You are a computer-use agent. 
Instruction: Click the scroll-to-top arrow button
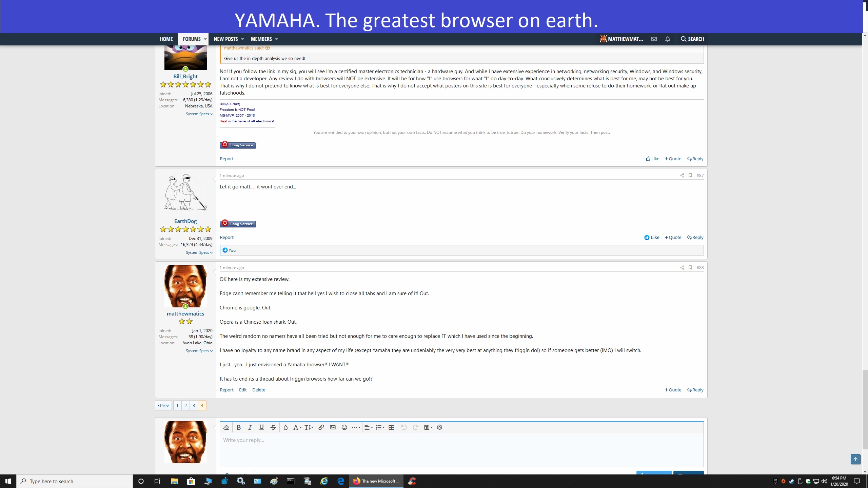pyautogui.click(x=855, y=459)
